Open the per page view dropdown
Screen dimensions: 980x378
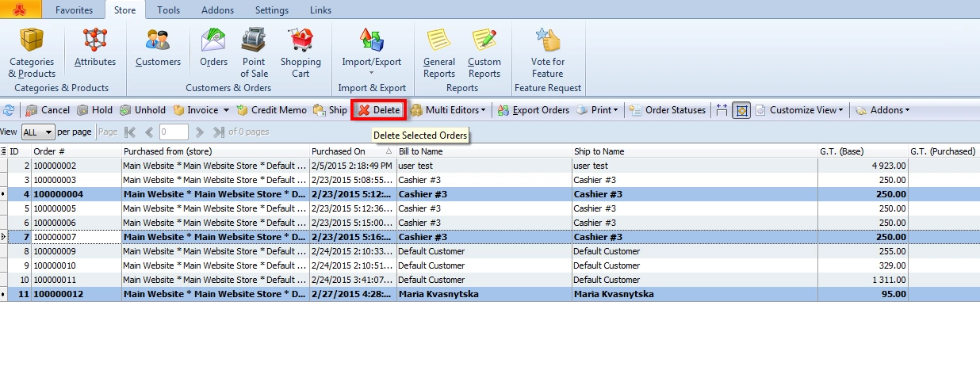click(x=38, y=132)
